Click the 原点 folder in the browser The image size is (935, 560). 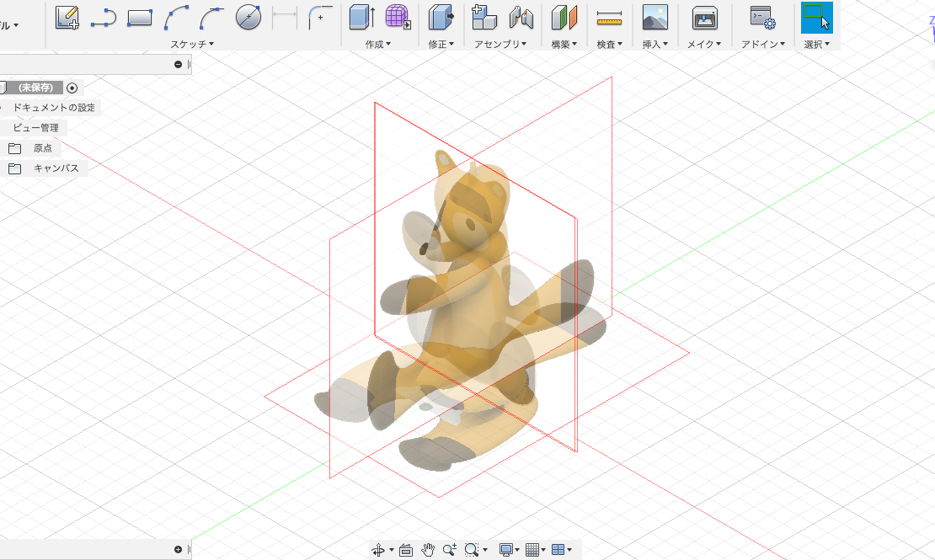click(x=42, y=148)
